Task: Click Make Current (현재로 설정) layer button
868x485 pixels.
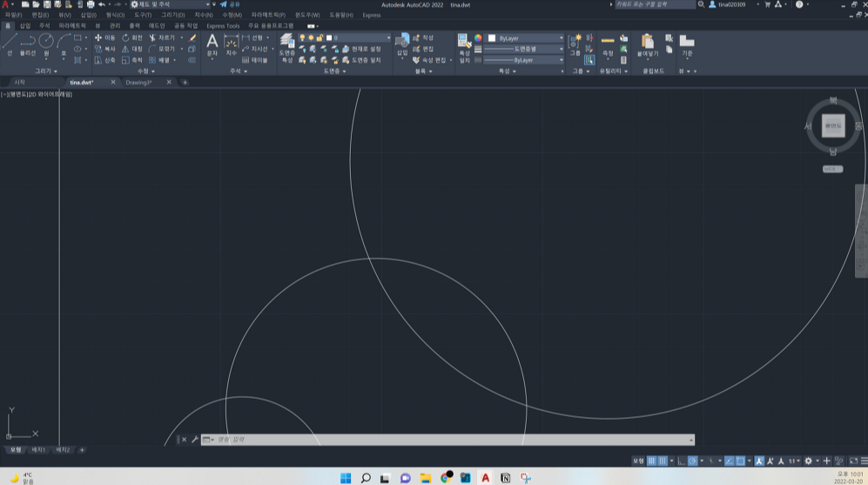Action: (x=361, y=49)
